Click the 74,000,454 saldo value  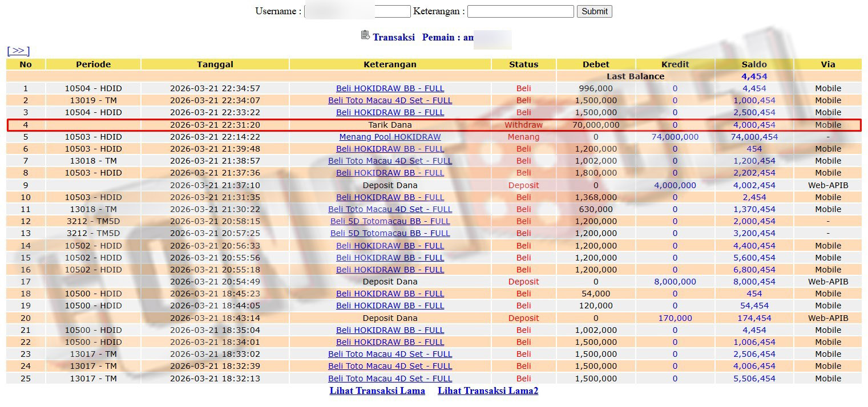point(754,137)
